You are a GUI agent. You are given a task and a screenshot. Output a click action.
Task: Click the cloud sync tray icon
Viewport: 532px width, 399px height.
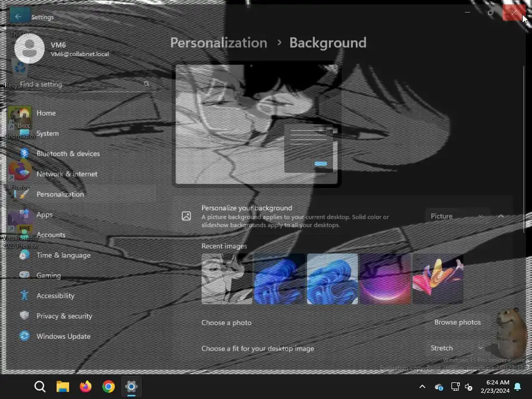438,387
